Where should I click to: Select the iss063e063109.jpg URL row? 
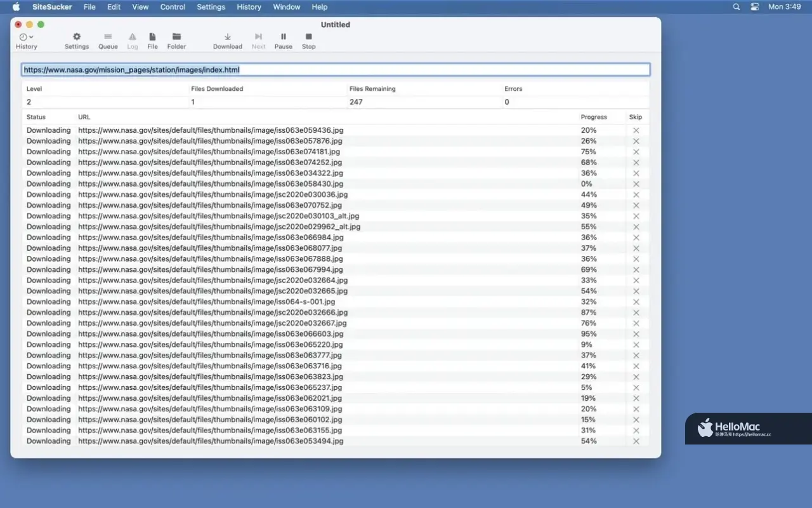(336, 409)
